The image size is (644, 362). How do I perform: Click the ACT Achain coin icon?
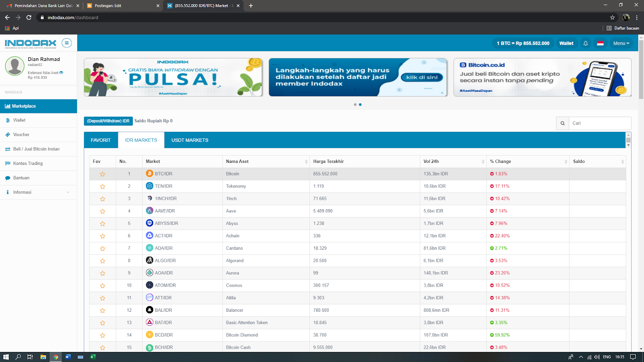coord(149,235)
